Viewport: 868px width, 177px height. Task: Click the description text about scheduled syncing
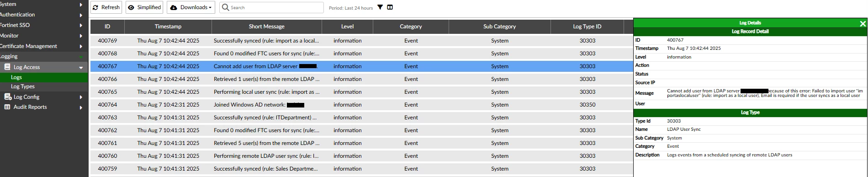730,155
